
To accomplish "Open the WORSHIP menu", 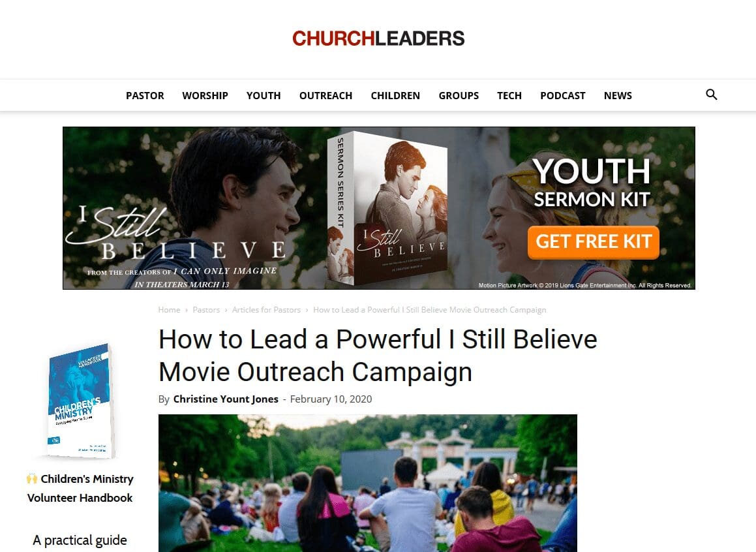I will pyautogui.click(x=205, y=95).
